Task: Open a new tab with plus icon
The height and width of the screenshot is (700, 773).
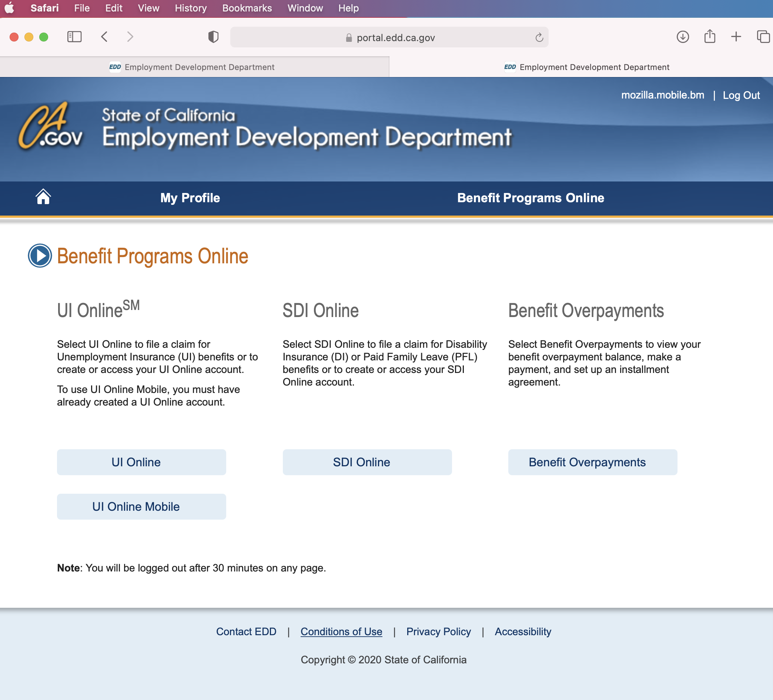Action: [736, 37]
